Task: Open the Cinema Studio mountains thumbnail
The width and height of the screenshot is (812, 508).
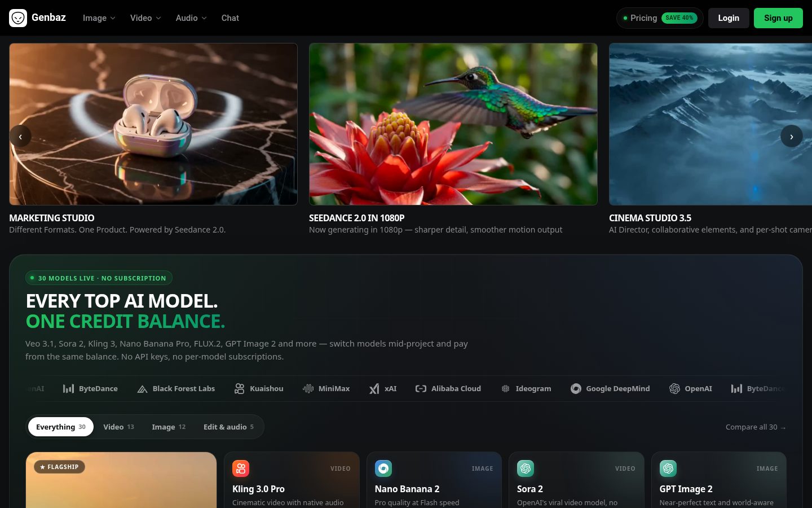Action: click(710, 124)
